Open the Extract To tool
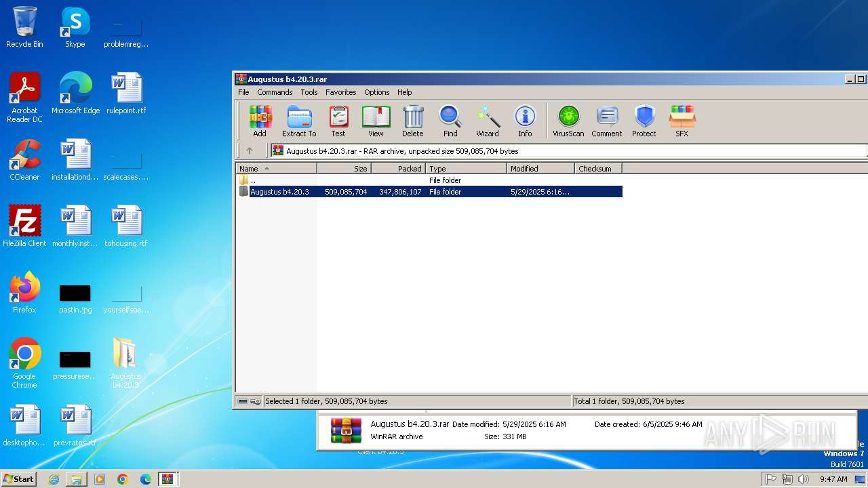Viewport: 868px width, 488px height. click(299, 121)
